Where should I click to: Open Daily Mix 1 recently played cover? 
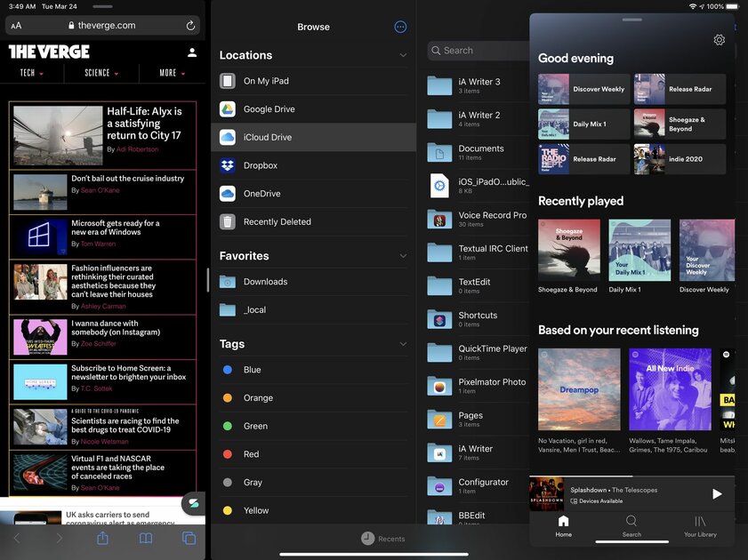click(639, 250)
